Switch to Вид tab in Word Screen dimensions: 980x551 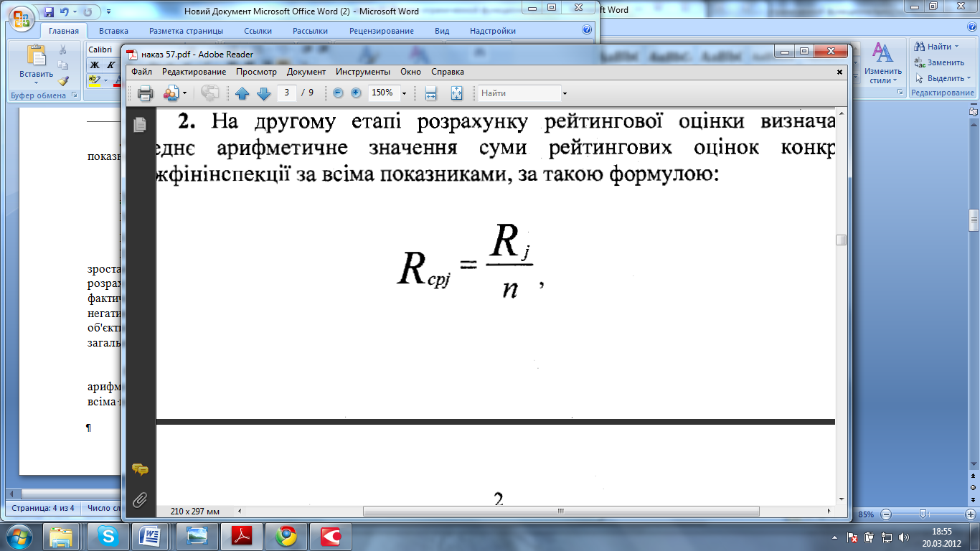442,31
